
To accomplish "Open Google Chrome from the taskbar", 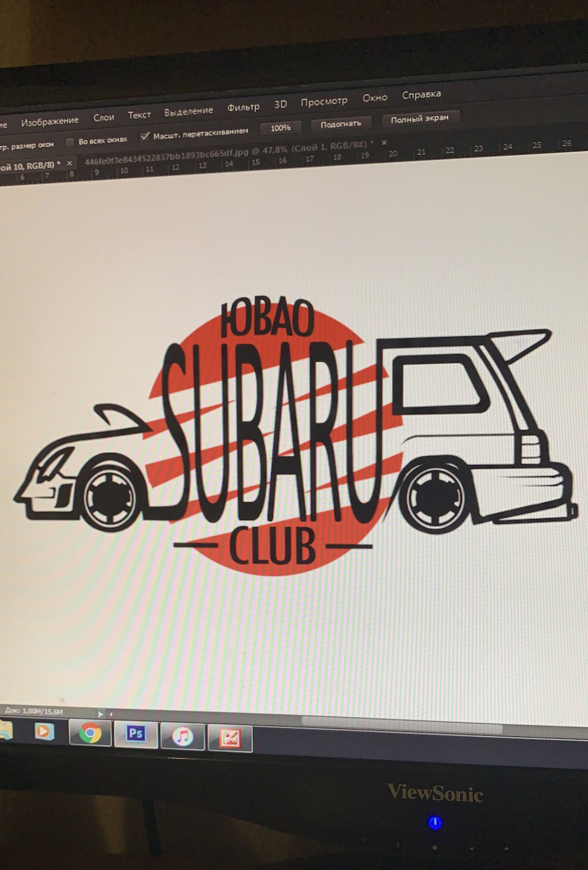I will click(x=90, y=733).
